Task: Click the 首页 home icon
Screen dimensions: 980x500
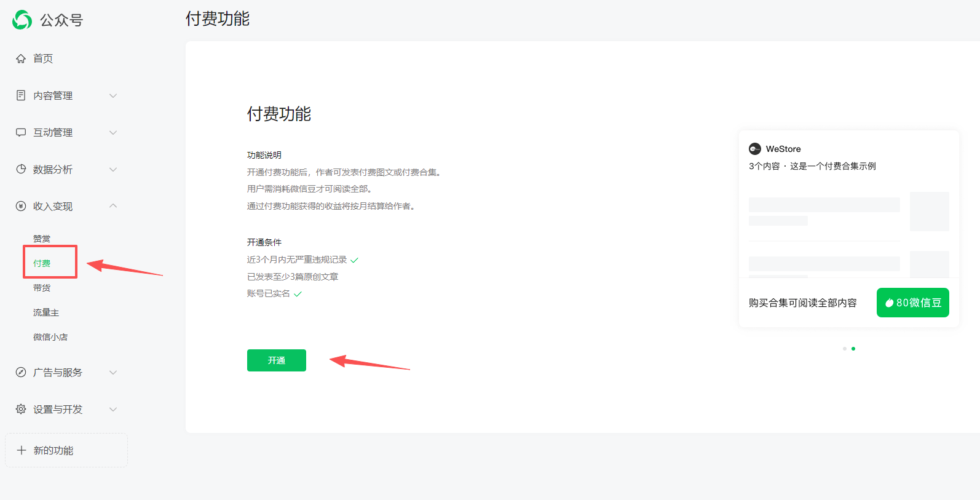Action: (x=21, y=58)
